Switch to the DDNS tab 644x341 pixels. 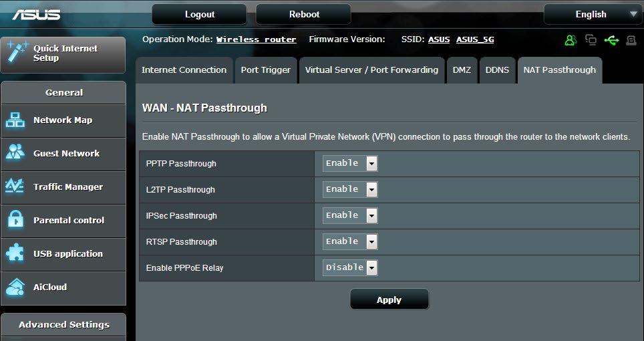[497, 70]
